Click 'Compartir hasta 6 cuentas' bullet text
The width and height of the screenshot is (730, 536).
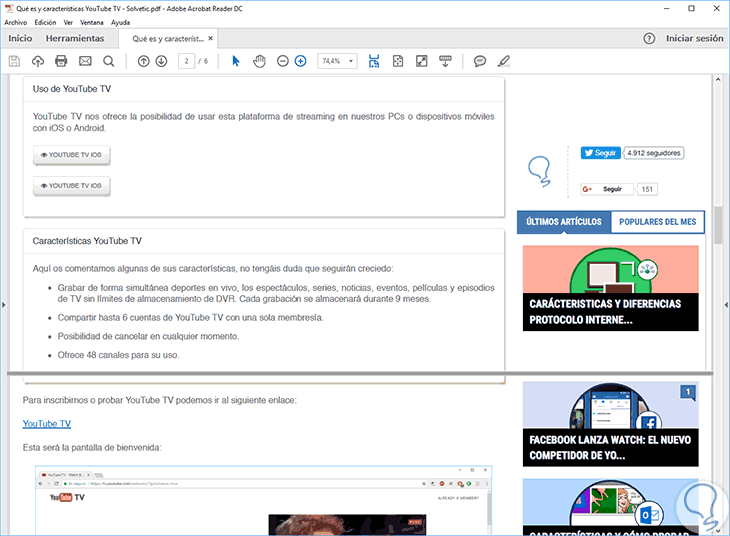click(x=190, y=318)
